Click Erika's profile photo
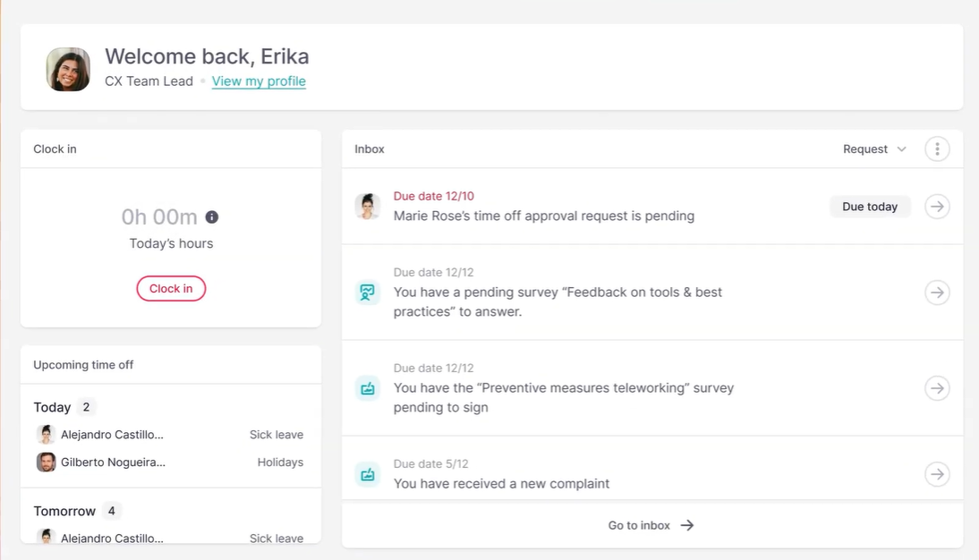Viewport: 979px width, 560px height. tap(69, 70)
